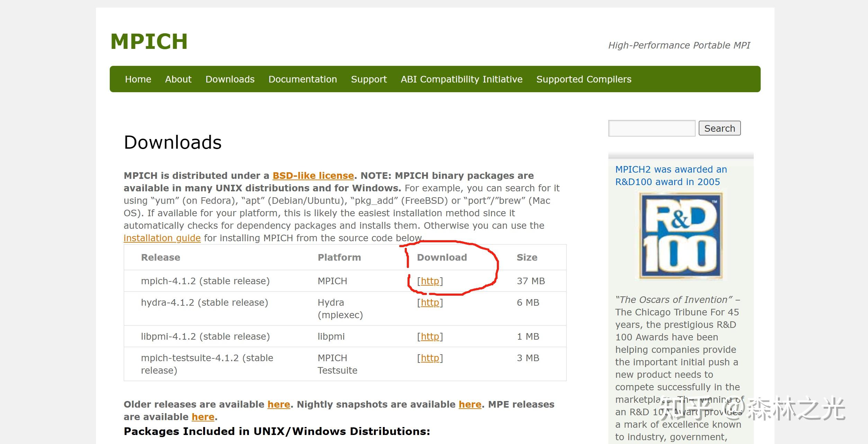Download libpmi-4.1.2 via http link
Screen dimensions: 868x444
click(430, 337)
